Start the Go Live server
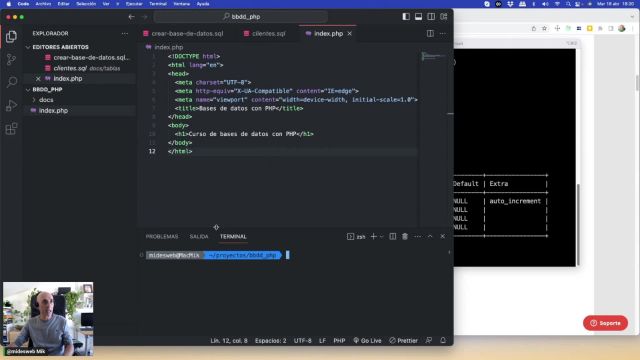Image resolution: width=640 pixels, height=360 pixels. click(367, 340)
